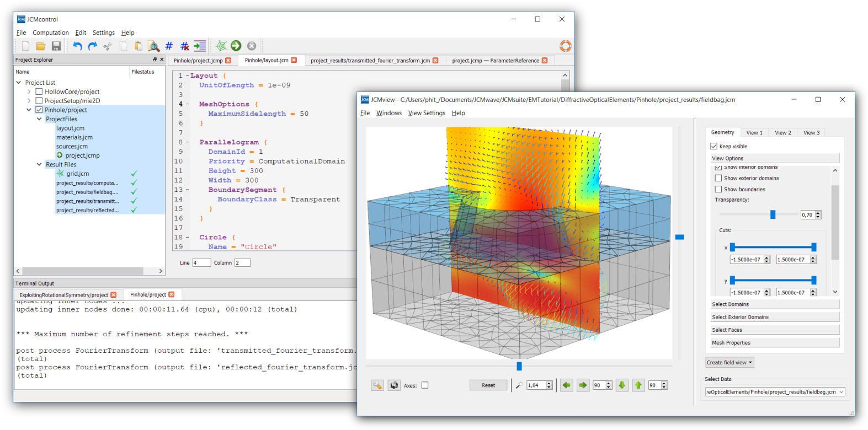Image resolution: width=868 pixels, height=430 pixels.
Task: Click the horizontal slider handle below the 3D view
Action: pos(519,366)
